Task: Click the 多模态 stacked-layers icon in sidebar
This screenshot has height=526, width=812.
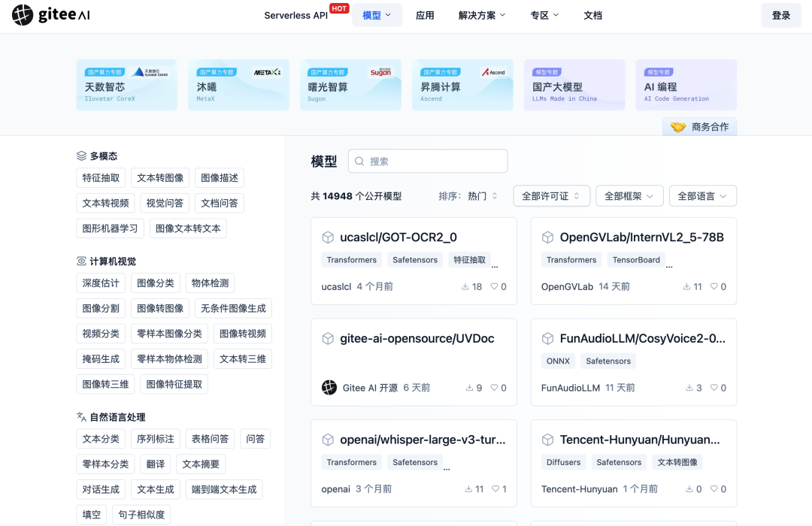Action: (81, 156)
